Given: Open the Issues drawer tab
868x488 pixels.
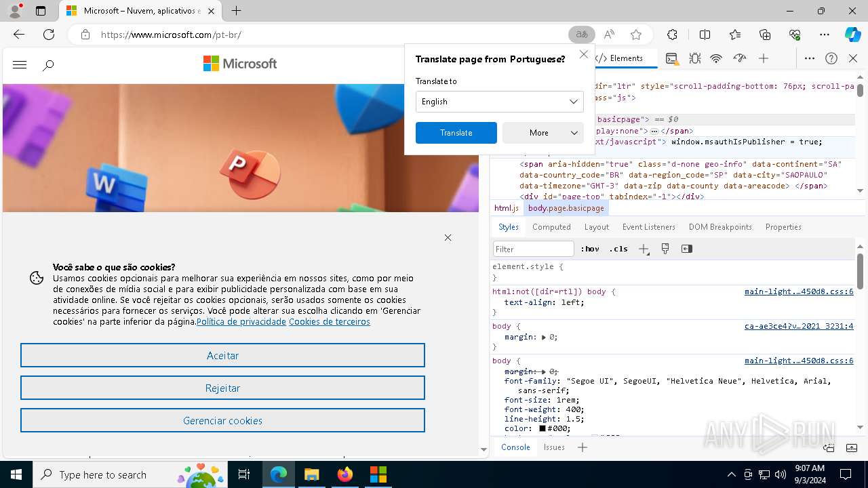Looking at the screenshot, I should [554, 447].
